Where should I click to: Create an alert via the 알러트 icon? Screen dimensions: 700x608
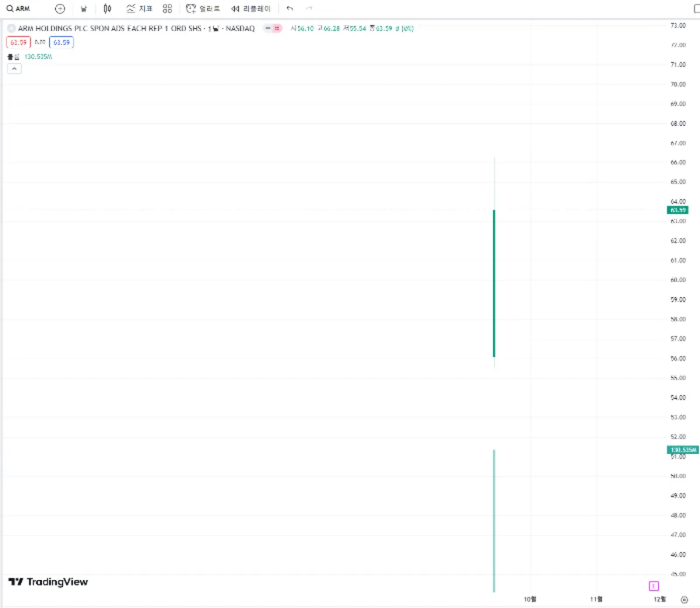point(201,8)
